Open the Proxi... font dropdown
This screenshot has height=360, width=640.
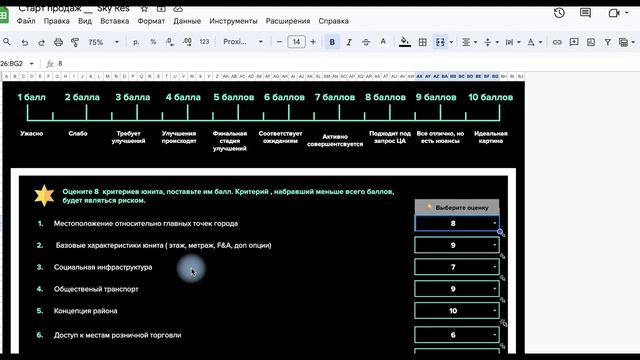242,42
